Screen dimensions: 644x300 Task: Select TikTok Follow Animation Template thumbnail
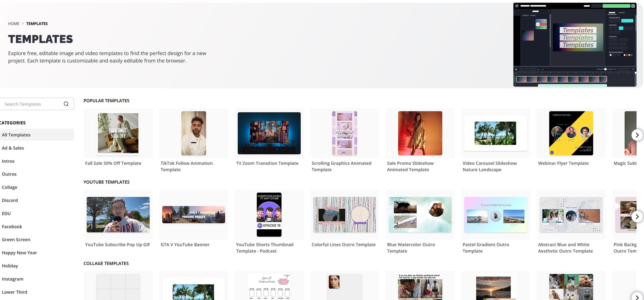194,133
